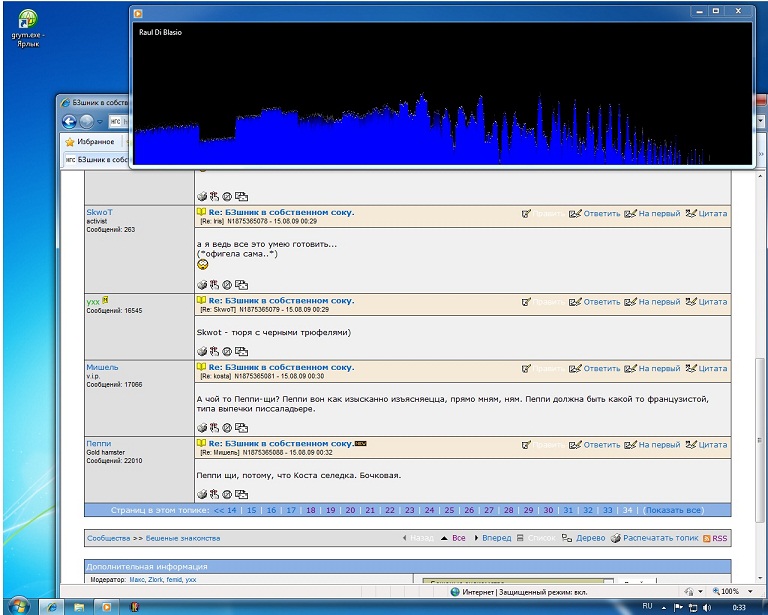This screenshot has width=768, height=615.
Task: Click the Windows Start orb
Action: pos(18,606)
